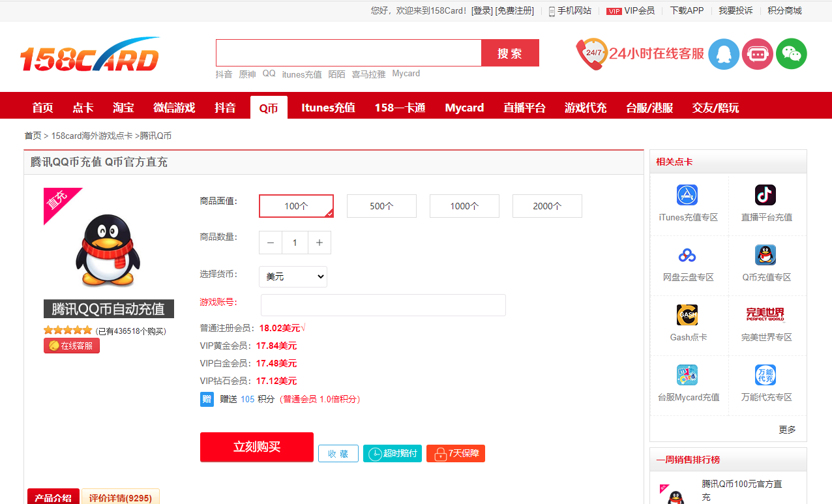Select the Gash点卡 icon
Viewport: 832px width, 504px height.
687,315
